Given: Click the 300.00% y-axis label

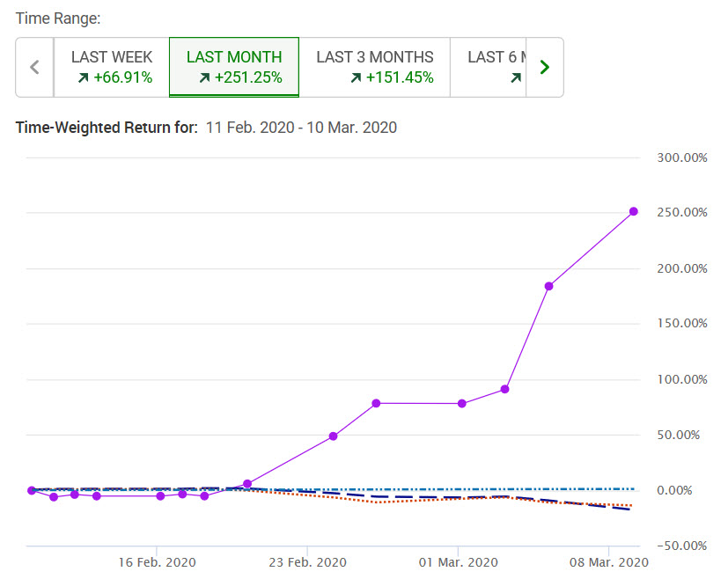Looking at the screenshot, I should pyautogui.click(x=682, y=158).
